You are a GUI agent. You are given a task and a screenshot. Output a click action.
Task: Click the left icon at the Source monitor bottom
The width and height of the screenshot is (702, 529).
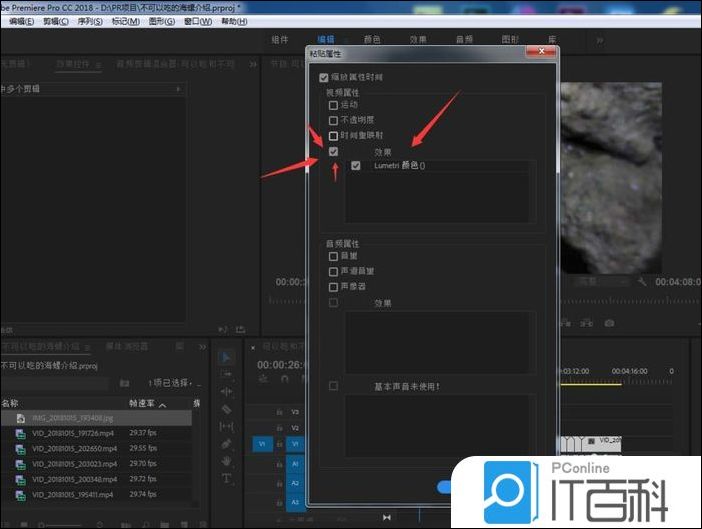coord(223,330)
